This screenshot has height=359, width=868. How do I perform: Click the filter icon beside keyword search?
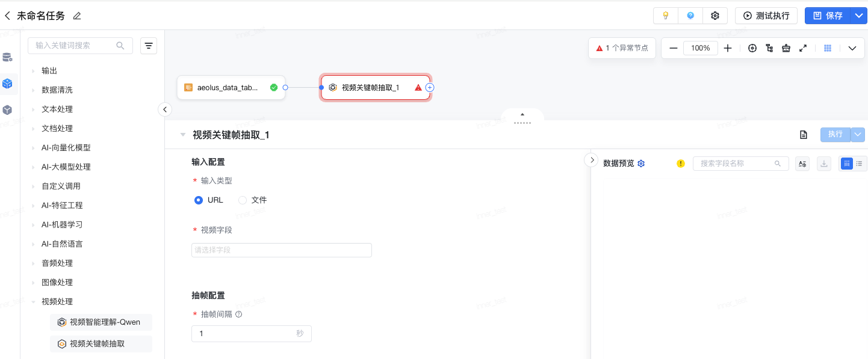(149, 46)
